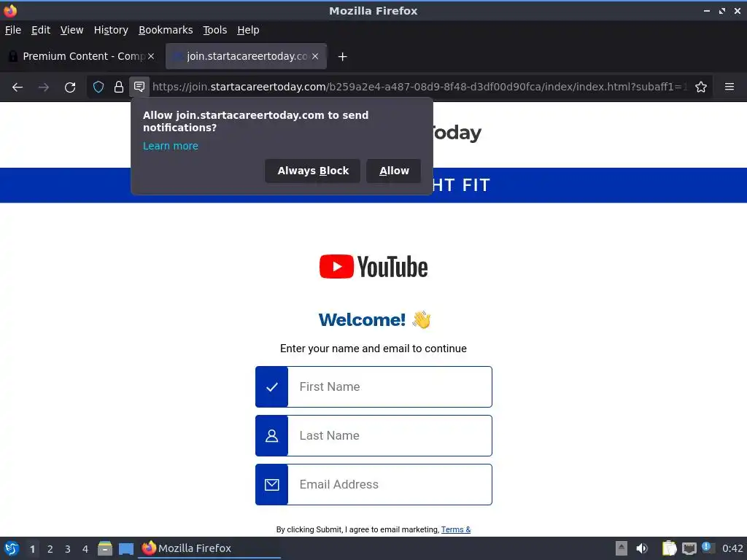747x560 pixels.
Task: Click the volume speaker tray icon
Action: (x=642, y=548)
